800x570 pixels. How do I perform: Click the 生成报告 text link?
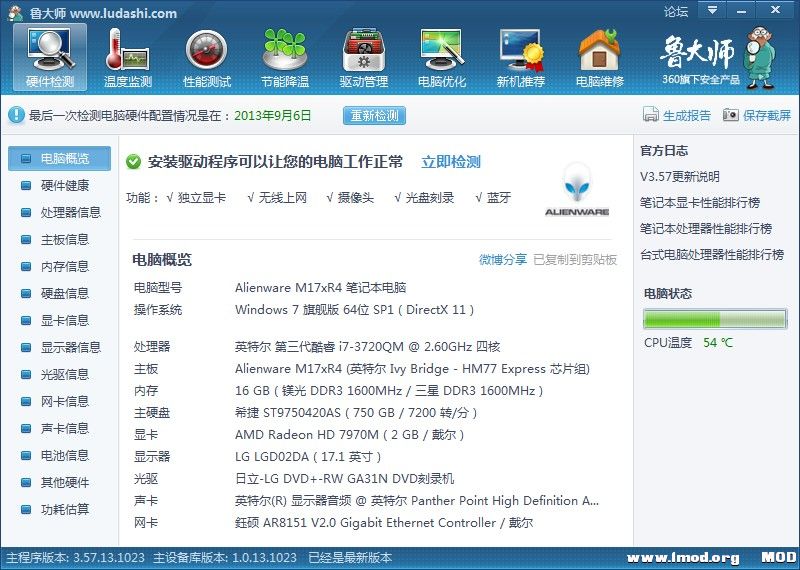(687, 115)
